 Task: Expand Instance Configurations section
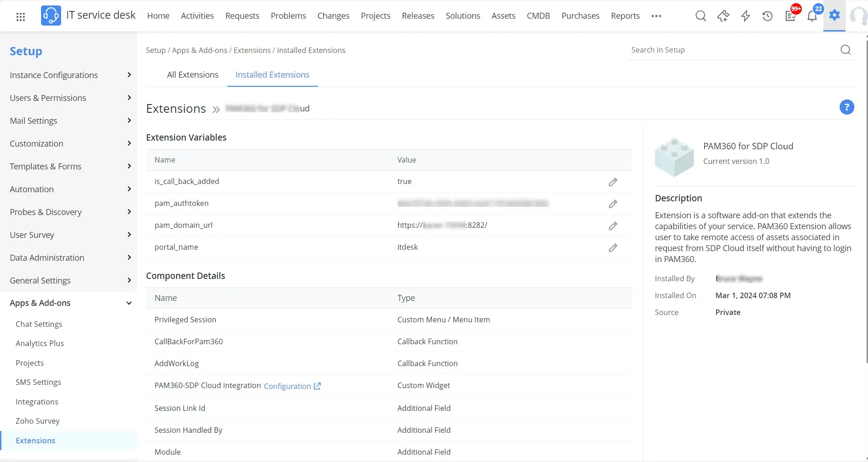coord(129,75)
